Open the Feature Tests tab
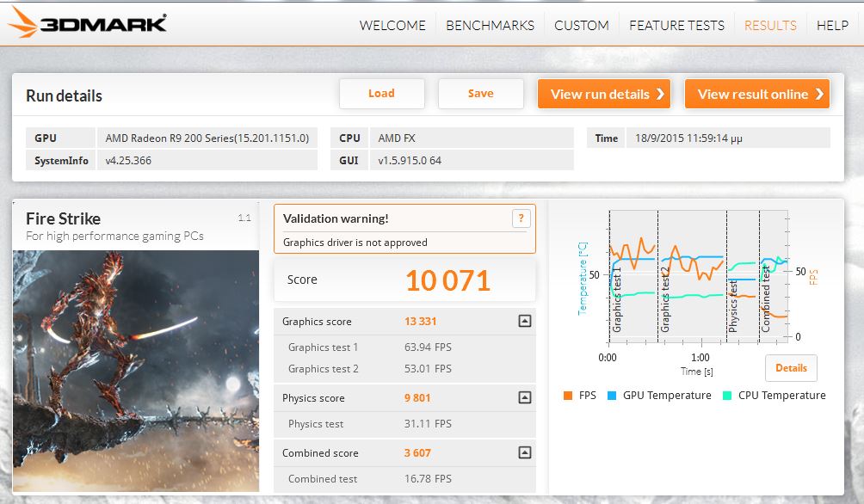This screenshot has width=864, height=504. pyautogui.click(x=676, y=25)
